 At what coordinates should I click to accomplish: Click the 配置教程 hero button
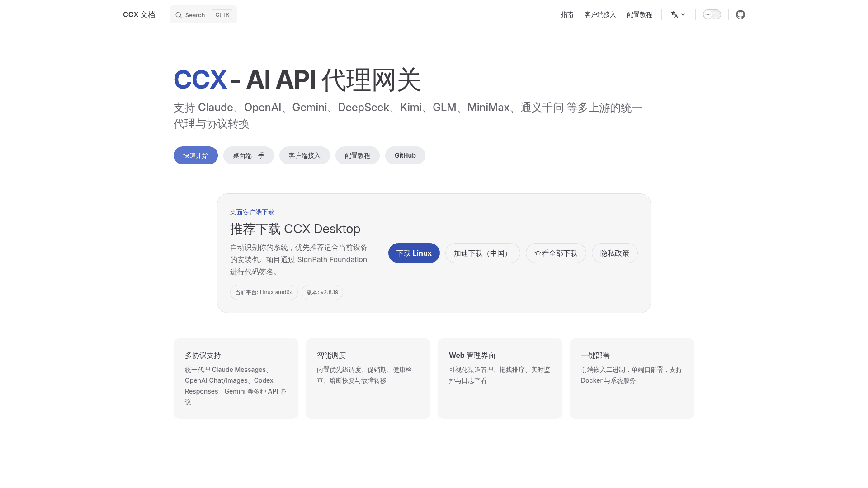click(358, 155)
